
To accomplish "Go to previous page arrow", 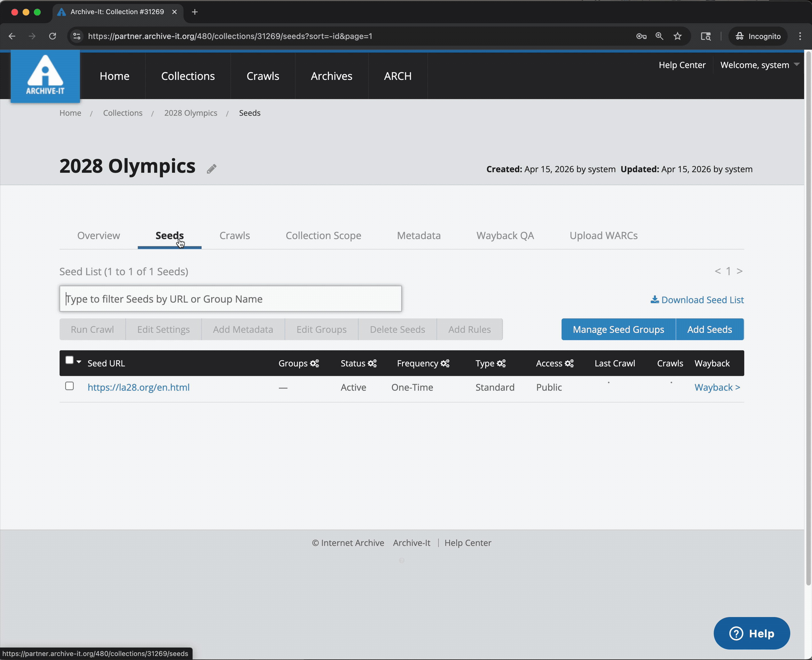I will pos(718,271).
